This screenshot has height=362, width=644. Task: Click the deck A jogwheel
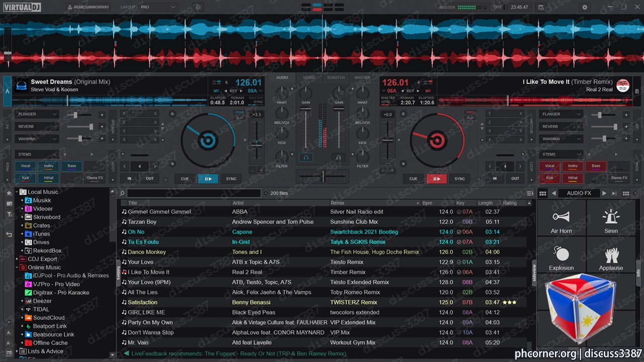pyautogui.click(x=207, y=140)
